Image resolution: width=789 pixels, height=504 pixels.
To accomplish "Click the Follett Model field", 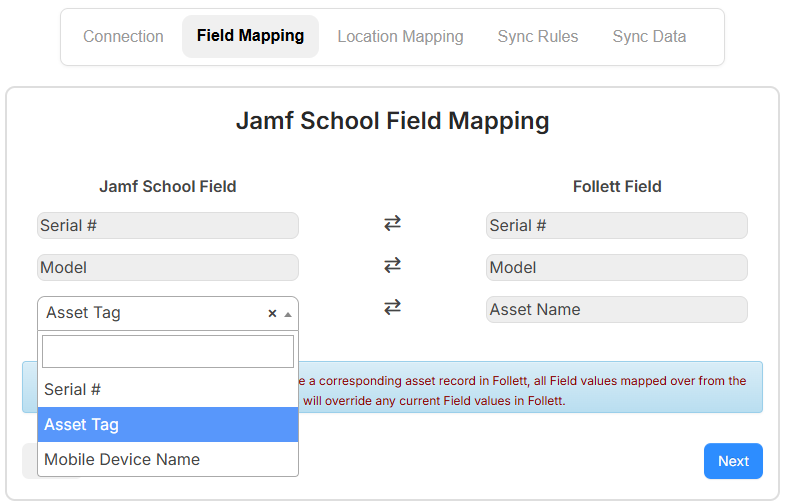I will pos(616,267).
